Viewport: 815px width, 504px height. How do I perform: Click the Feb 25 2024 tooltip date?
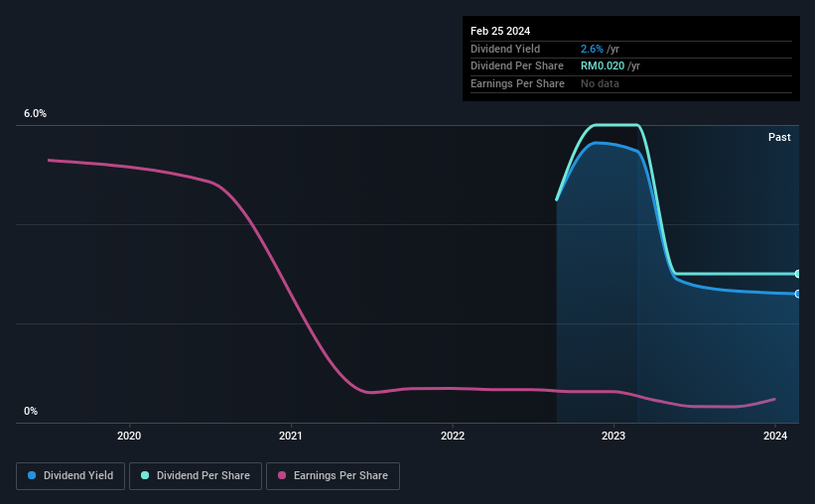(500, 31)
